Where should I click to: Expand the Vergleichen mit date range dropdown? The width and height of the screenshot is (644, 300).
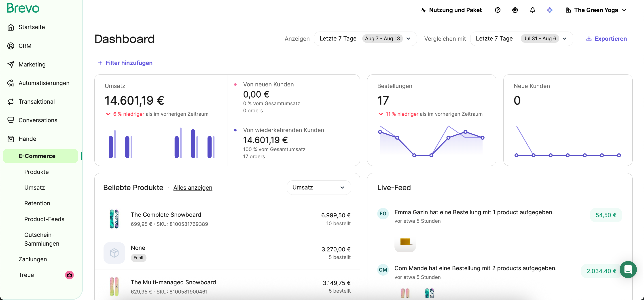[521, 39]
